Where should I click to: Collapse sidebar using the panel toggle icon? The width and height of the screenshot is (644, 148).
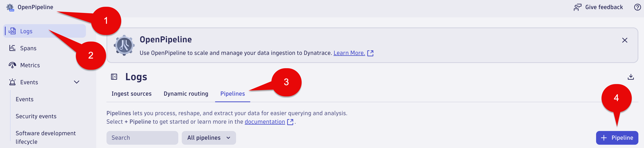point(114,77)
